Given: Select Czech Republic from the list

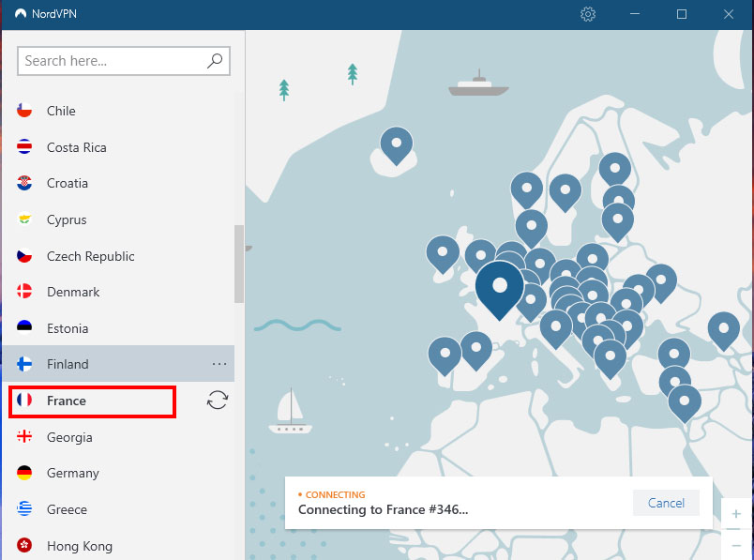Looking at the screenshot, I should click(x=90, y=256).
